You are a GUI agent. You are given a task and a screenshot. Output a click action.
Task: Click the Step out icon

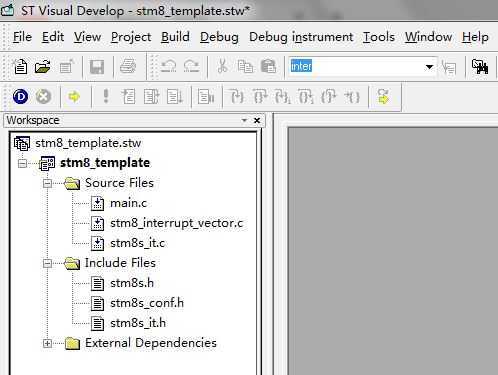(175, 97)
